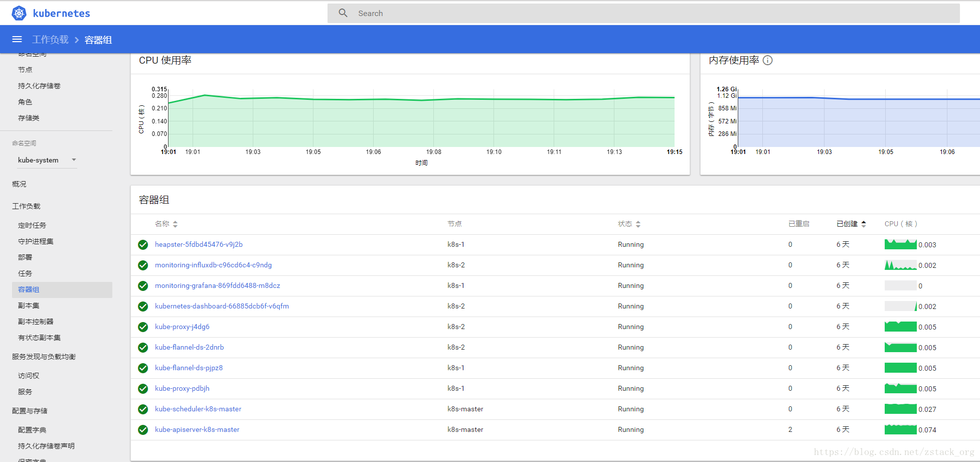The width and height of the screenshot is (980, 462).
Task: Click the search magnifier icon
Action: pyautogui.click(x=343, y=13)
